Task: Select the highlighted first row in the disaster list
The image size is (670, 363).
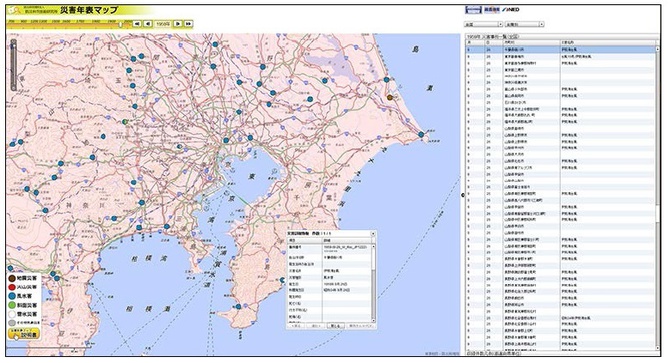Action: tap(560, 50)
